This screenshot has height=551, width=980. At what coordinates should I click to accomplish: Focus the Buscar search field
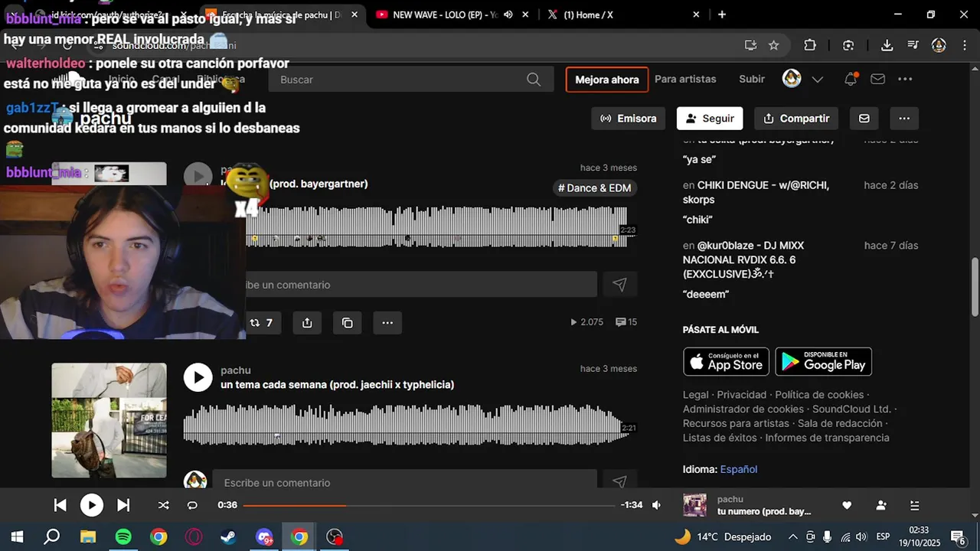point(411,79)
